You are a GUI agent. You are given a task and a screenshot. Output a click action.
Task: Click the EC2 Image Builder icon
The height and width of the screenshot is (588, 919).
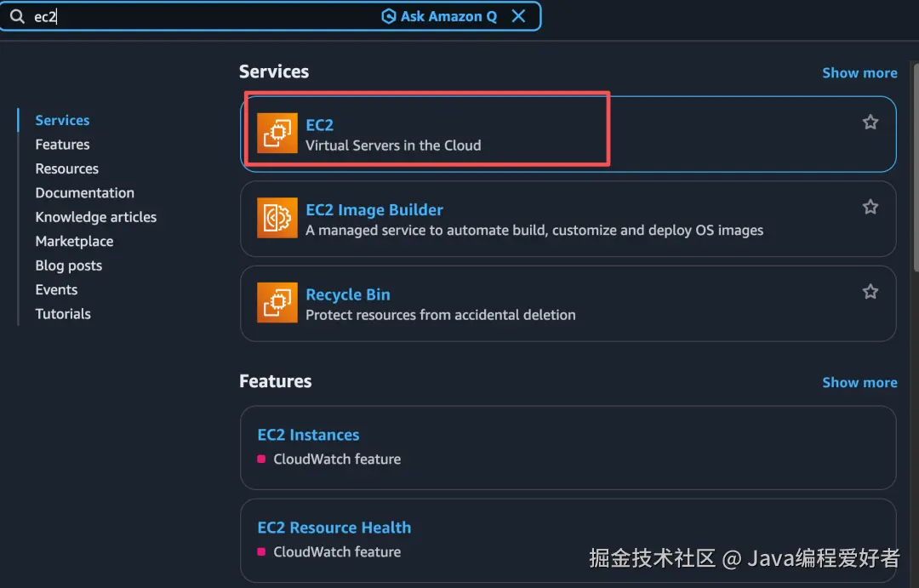(x=277, y=219)
